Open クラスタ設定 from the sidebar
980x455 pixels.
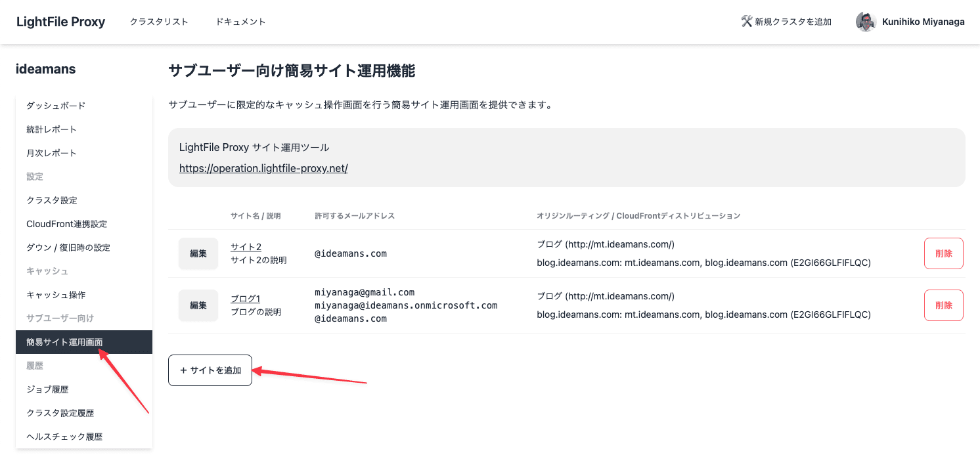53,200
